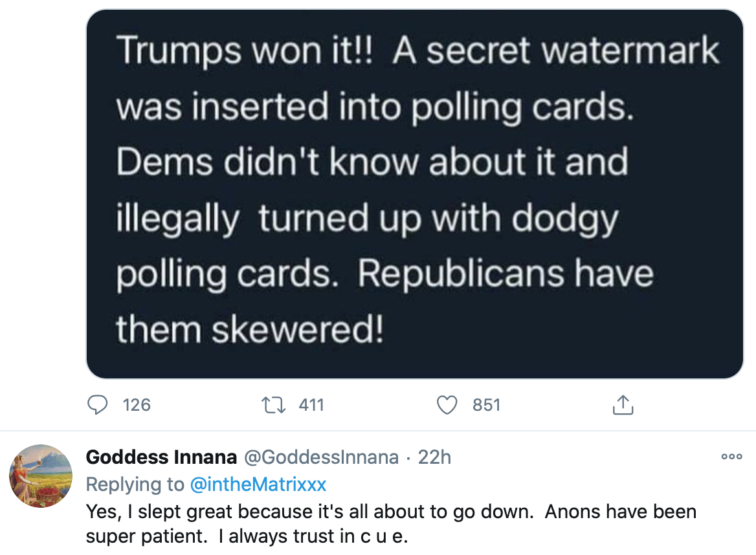The height and width of the screenshot is (555, 756).
Task: Open the reply's 22h timestamp link
Action: (434, 457)
